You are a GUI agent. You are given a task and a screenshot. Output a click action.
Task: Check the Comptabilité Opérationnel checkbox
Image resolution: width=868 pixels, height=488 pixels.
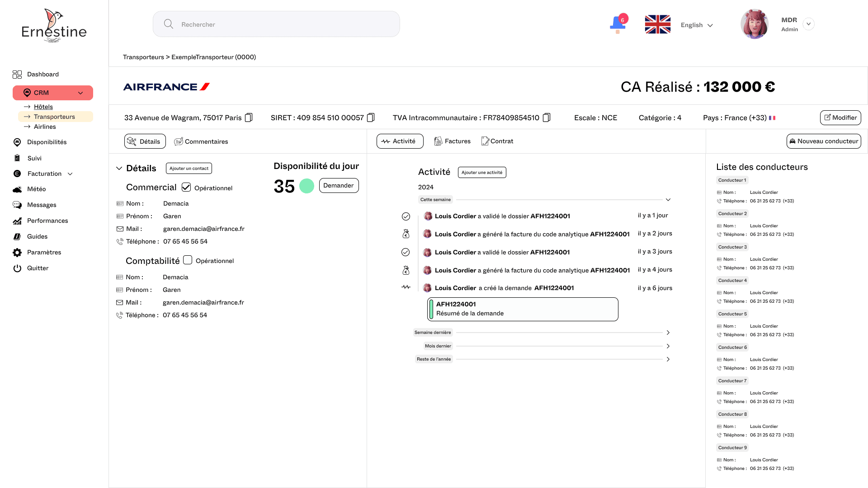coord(188,260)
